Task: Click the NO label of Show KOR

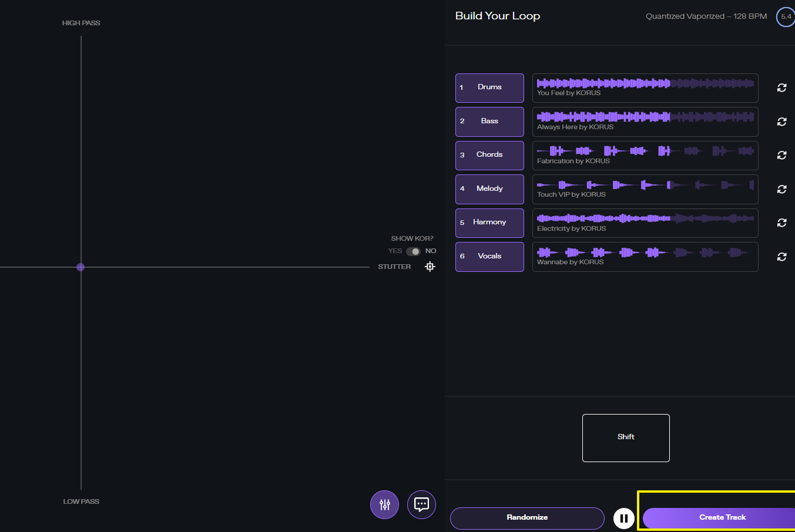Action: coord(431,251)
